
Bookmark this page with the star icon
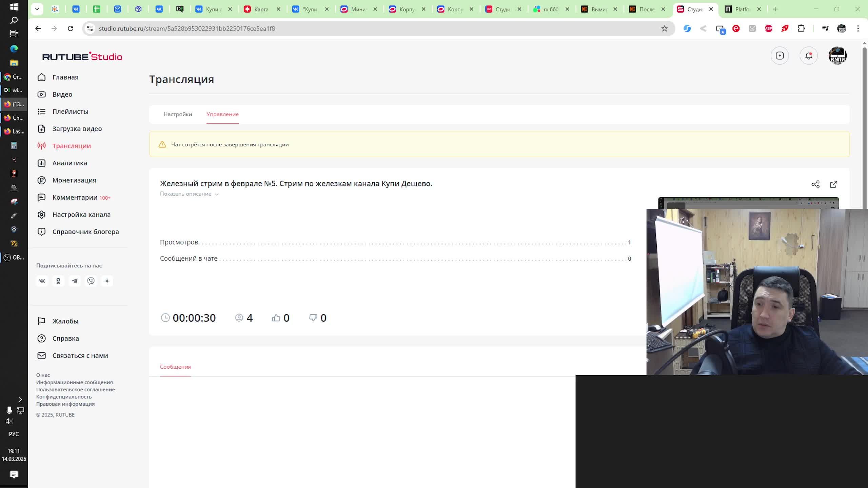click(664, 28)
